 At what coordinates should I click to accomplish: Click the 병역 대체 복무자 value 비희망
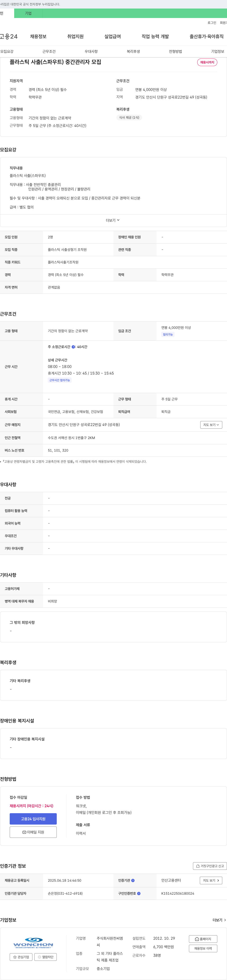[x=52, y=601]
